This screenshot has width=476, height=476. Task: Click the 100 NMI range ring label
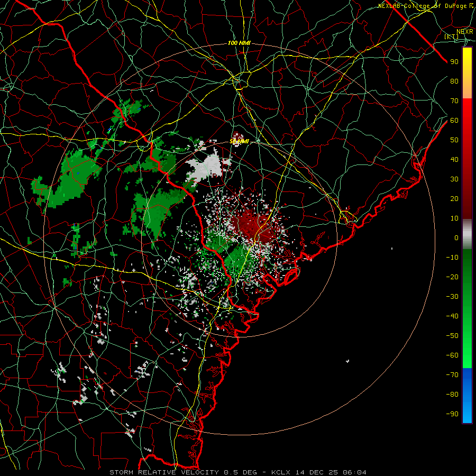pos(239,43)
